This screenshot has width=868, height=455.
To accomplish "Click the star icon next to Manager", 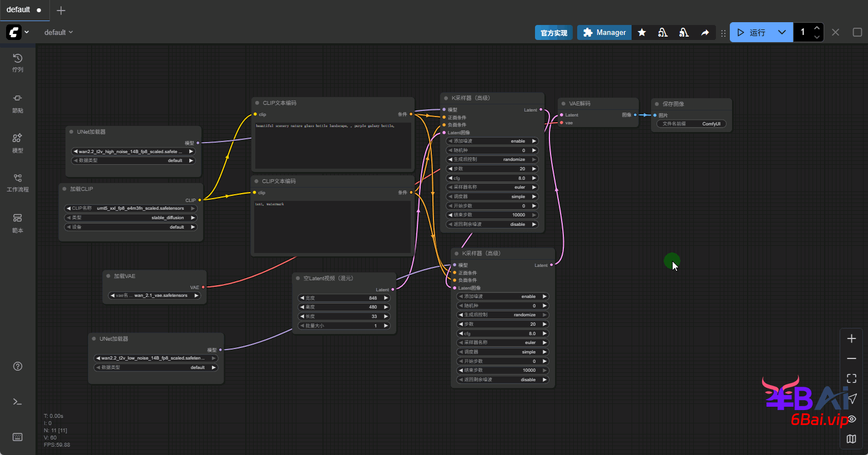I will pos(642,33).
